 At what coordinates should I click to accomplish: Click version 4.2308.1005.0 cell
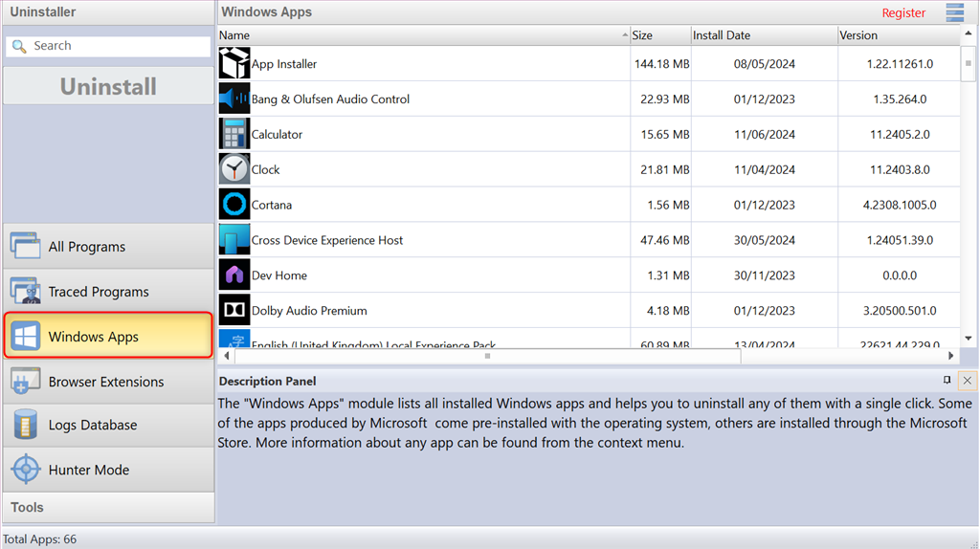point(900,205)
